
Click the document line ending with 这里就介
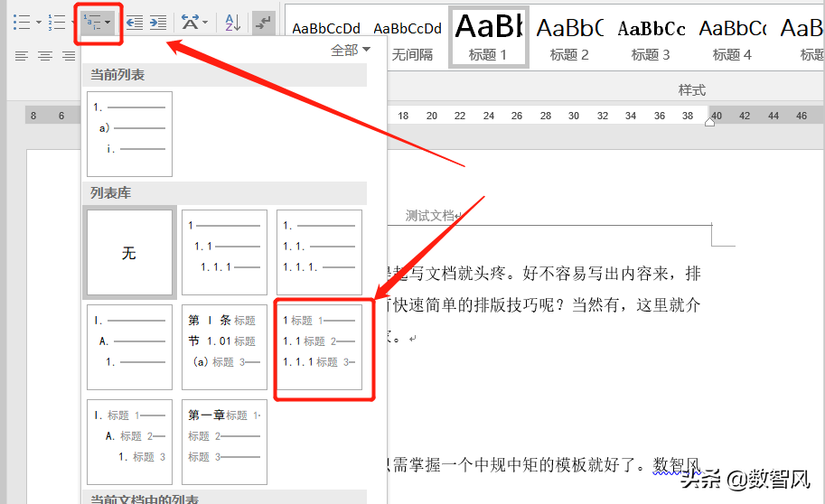click(545, 305)
